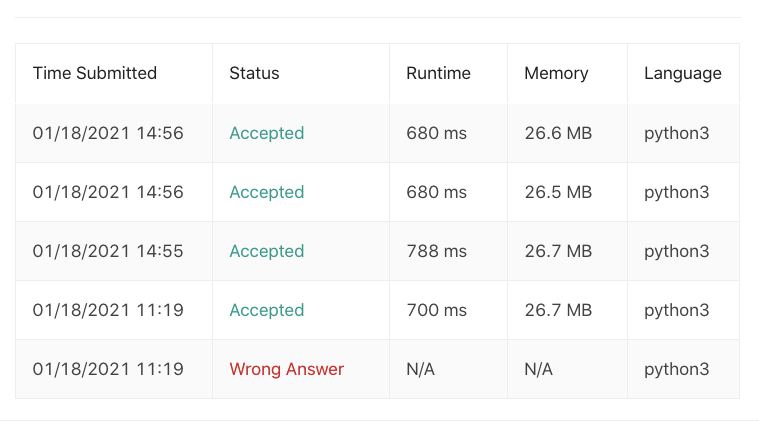
Task: Open the Accepted submission with 788 ms runtime
Action: coord(267,251)
